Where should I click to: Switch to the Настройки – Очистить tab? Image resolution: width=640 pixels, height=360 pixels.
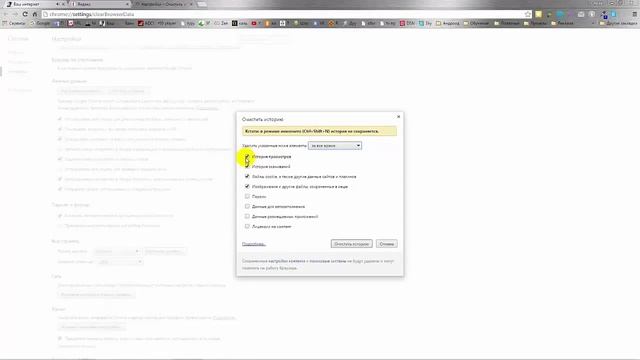click(x=164, y=4)
